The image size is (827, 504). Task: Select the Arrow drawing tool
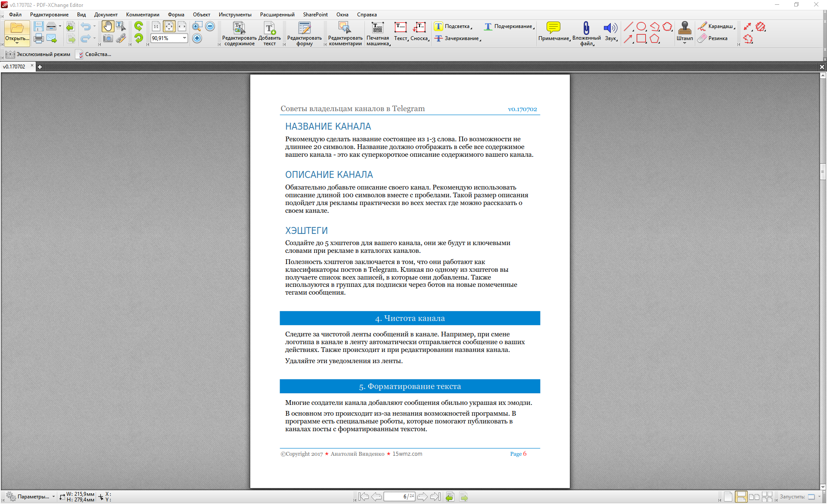628,39
